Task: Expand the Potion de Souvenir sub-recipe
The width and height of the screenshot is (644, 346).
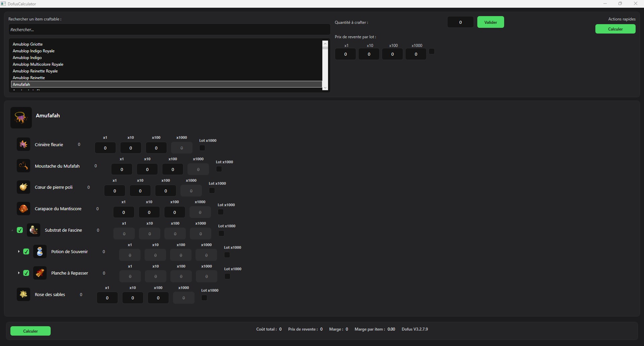Action: (18, 251)
